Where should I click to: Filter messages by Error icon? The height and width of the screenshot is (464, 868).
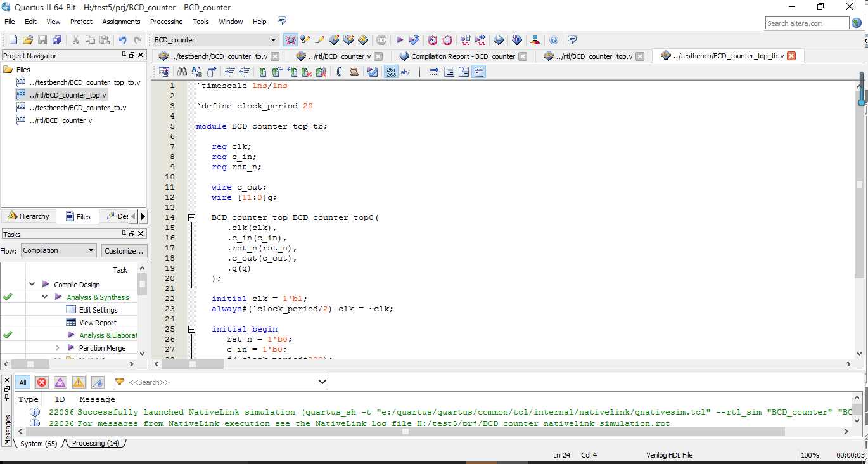[x=42, y=382]
